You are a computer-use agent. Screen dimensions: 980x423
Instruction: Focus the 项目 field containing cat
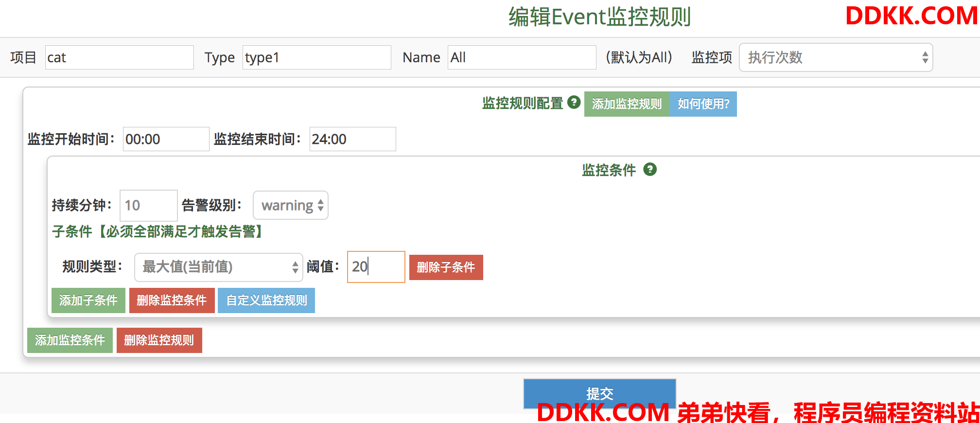[120, 57]
